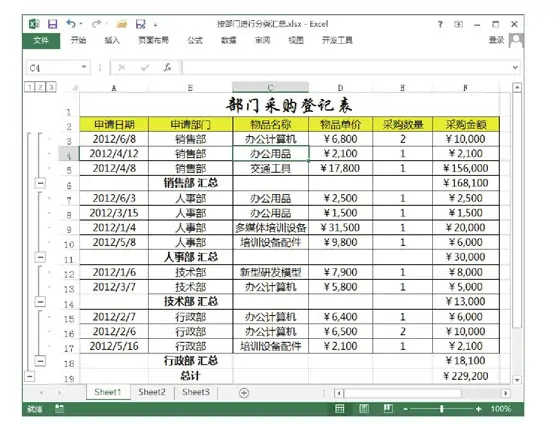Viewport: 560px width, 424px height.
Task: Switch to the 视图 ribbon tab
Action: click(x=296, y=40)
